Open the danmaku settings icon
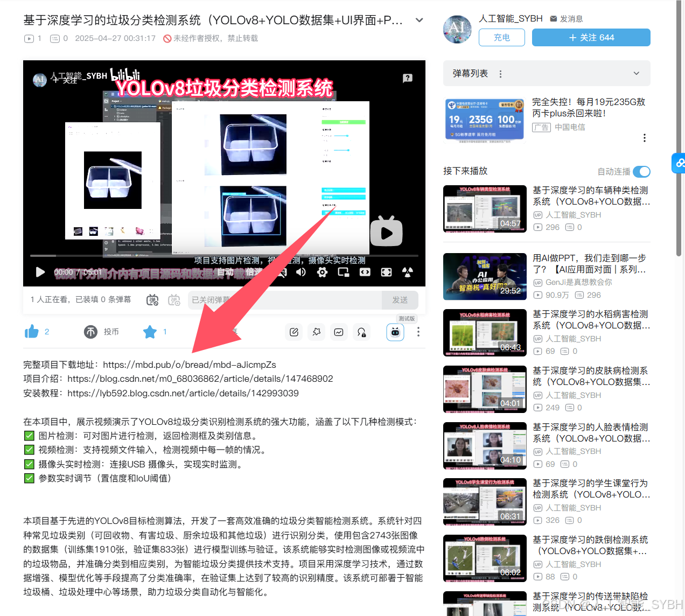Image resolution: width=685 pixels, height=616 pixels. tap(174, 300)
